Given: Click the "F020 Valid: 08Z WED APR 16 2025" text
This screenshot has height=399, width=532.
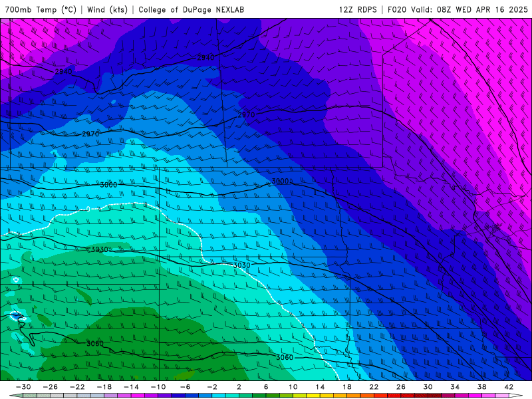Looking at the screenshot, I should [x=458, y=9].
